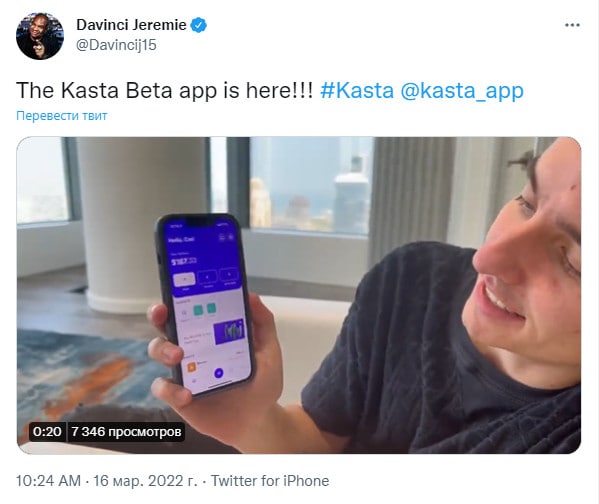
Task: Click the balance amount on phone screen
Action: tap(184, 261)
